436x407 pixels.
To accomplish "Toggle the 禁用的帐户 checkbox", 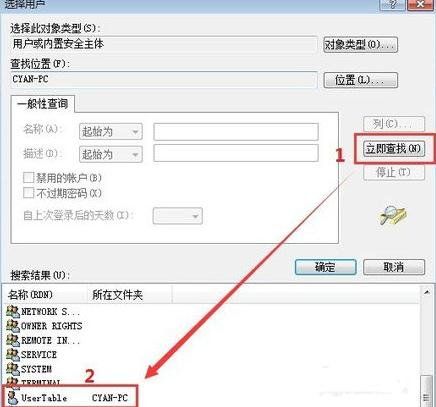I will (x=29, y=177).
